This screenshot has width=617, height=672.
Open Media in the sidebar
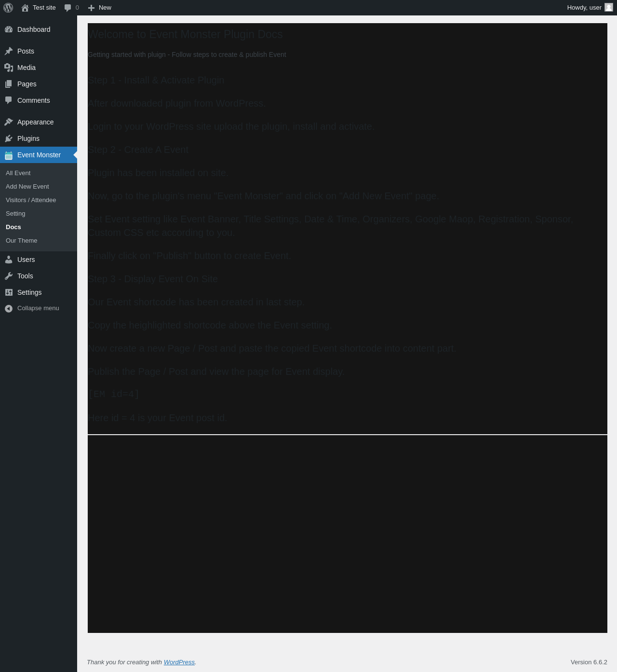[39, 68]
